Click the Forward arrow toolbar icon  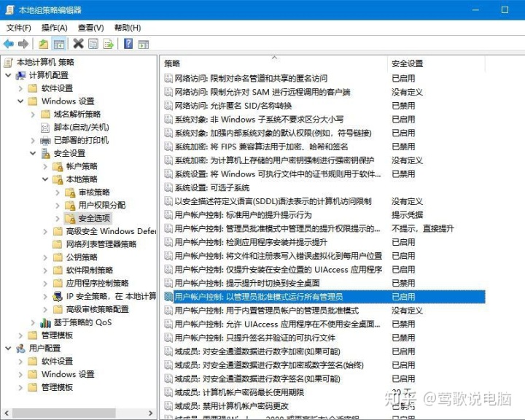pyautogui.click(x=23, y=44)
